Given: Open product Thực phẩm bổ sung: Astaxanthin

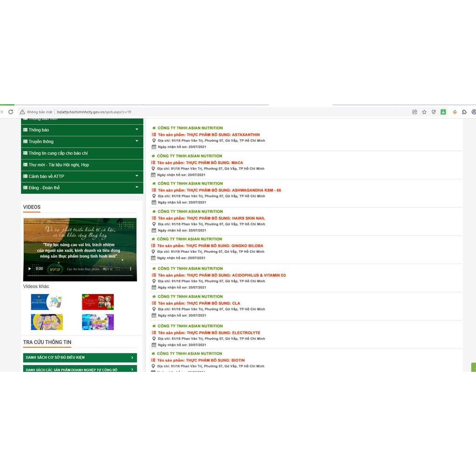Looking at the screenshot, I should coord(209,135).
